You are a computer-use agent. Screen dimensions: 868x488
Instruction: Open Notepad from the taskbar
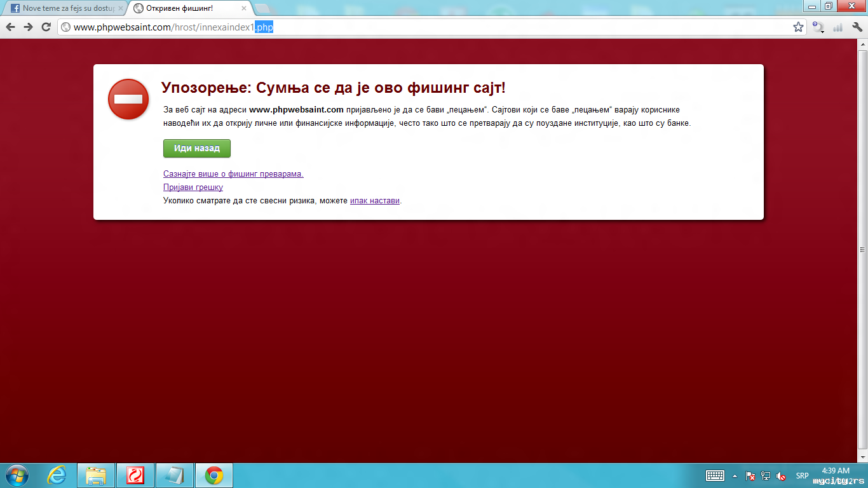click(175, 475)
